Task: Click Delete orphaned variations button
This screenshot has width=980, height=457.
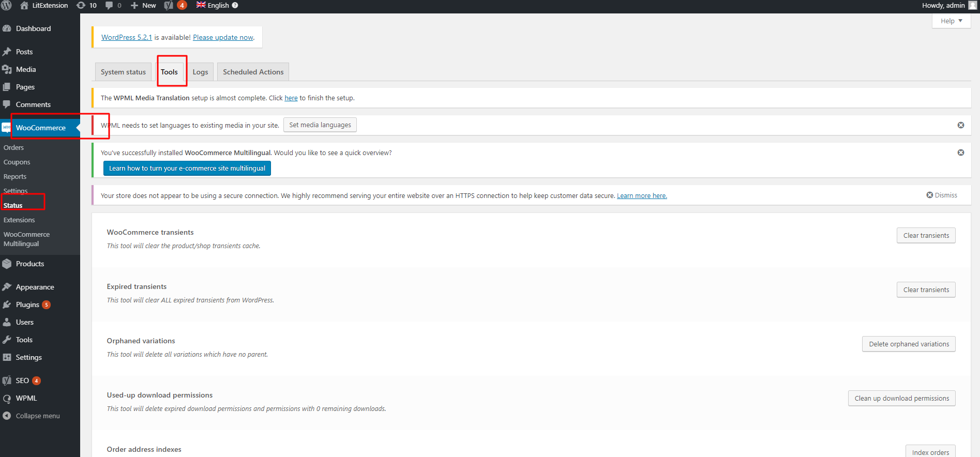Action: pos(909,344)
